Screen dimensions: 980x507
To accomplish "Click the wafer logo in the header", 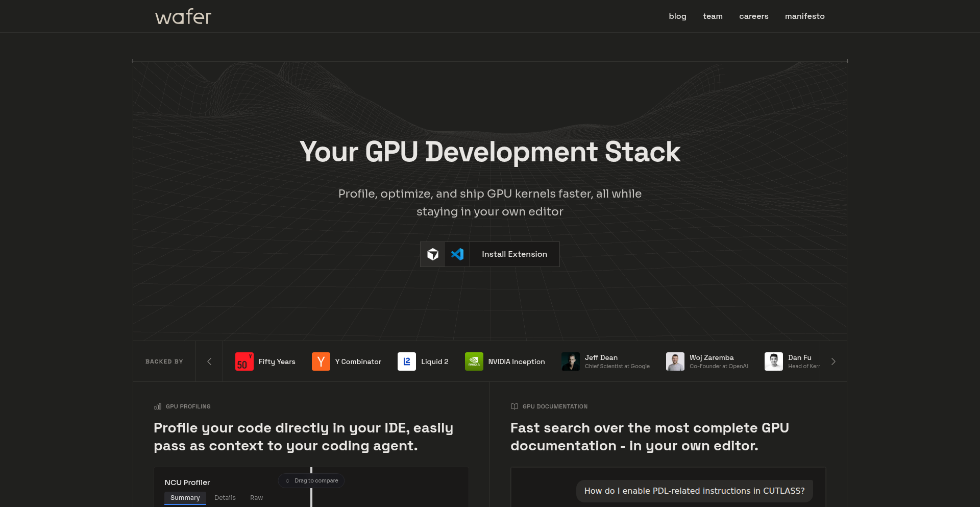I will click(182, 16).
